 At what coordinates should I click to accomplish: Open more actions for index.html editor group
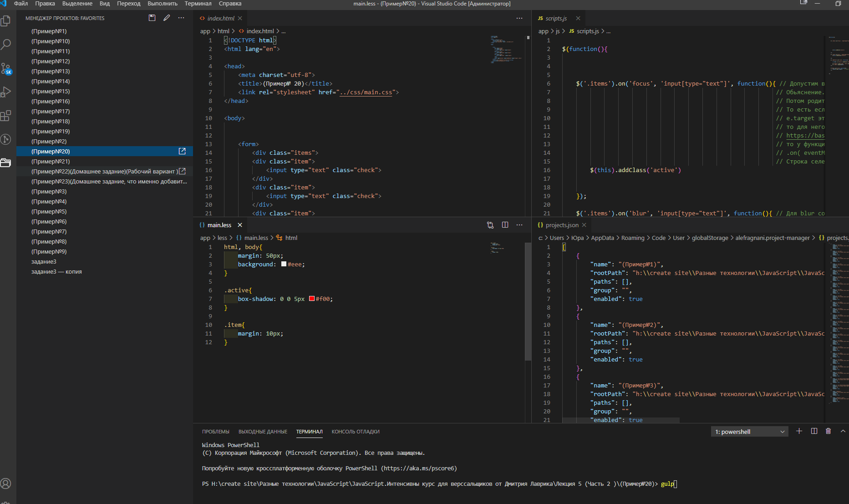pyautogui.click(x=519, y=18)
